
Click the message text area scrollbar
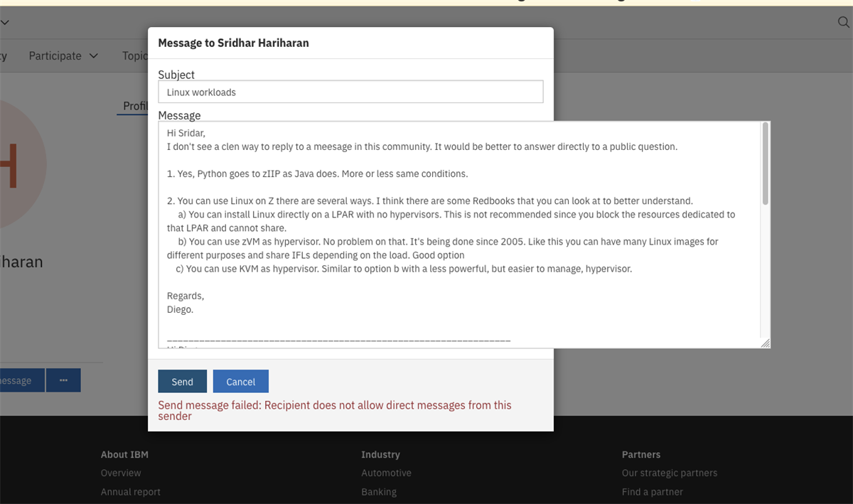[765, 163]
